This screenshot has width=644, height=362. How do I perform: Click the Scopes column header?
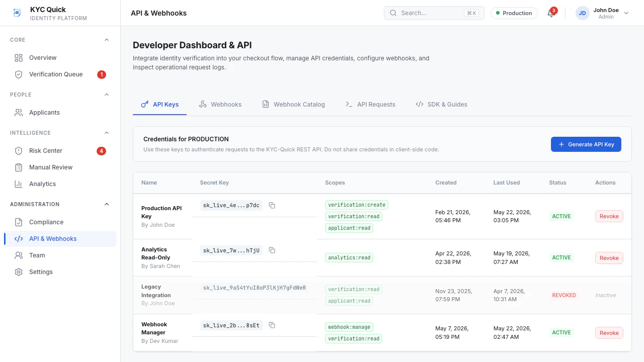pos(335,183)
